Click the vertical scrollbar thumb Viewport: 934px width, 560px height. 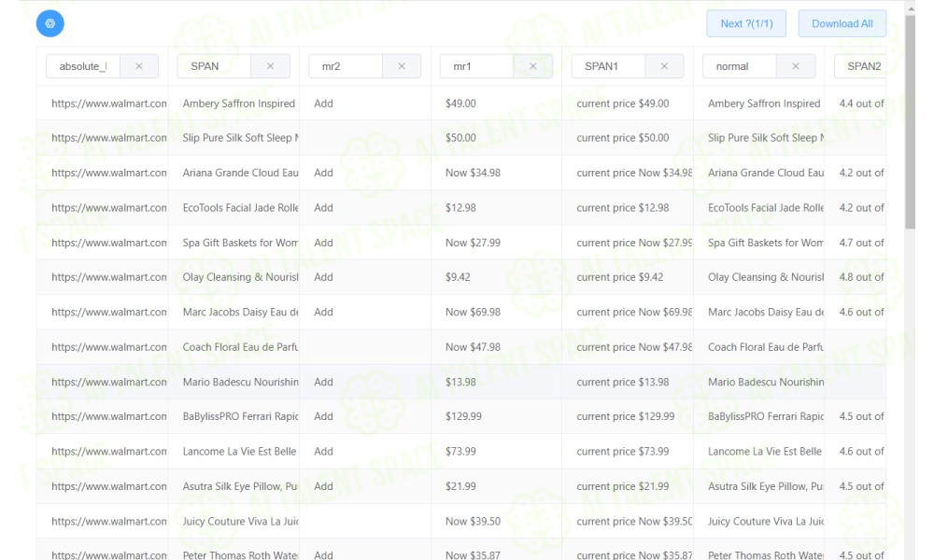pyautogui.click(x=910, y=122)
